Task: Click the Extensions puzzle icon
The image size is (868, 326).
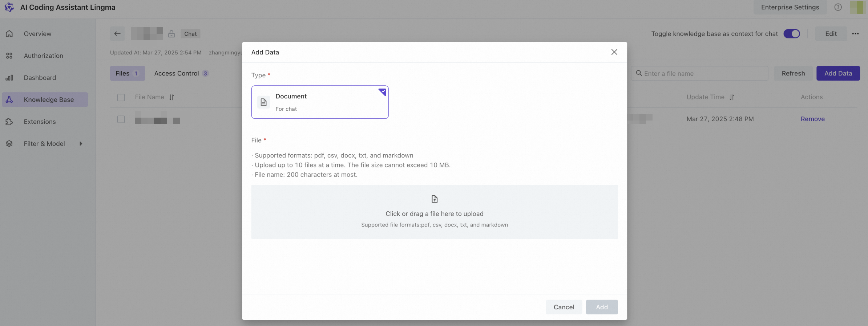Action: (x=9, y=122)
